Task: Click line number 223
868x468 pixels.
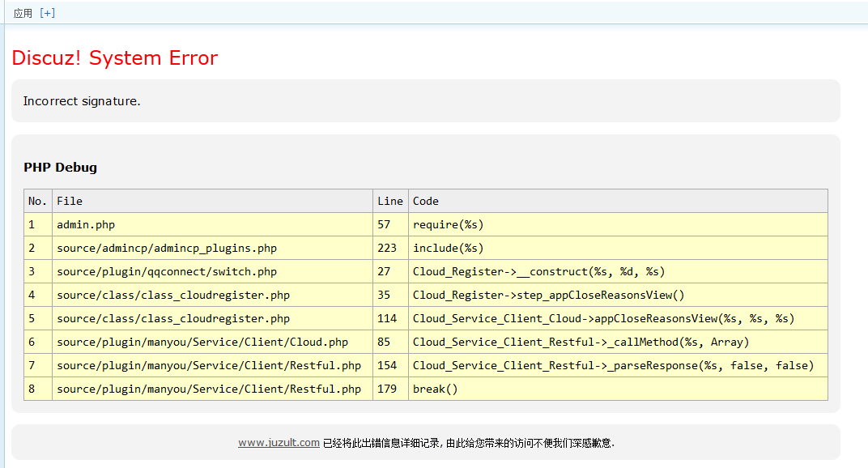Action: point(390,248)
